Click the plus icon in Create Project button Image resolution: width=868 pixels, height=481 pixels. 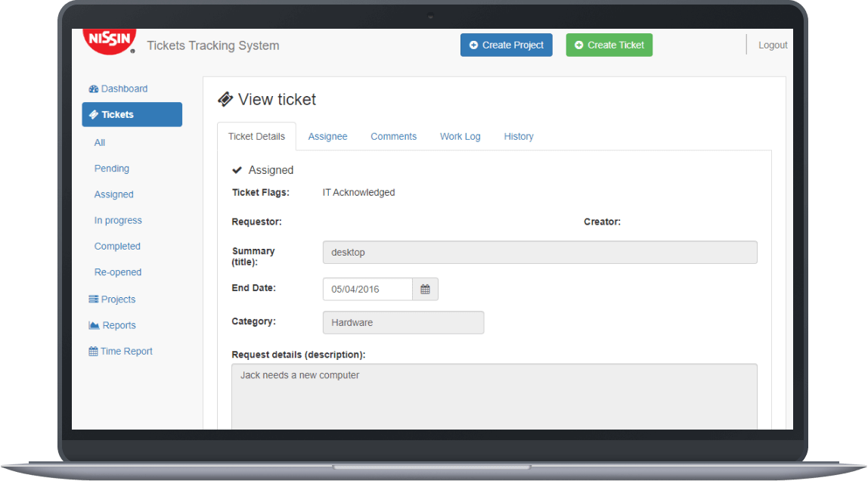point(473,45)
